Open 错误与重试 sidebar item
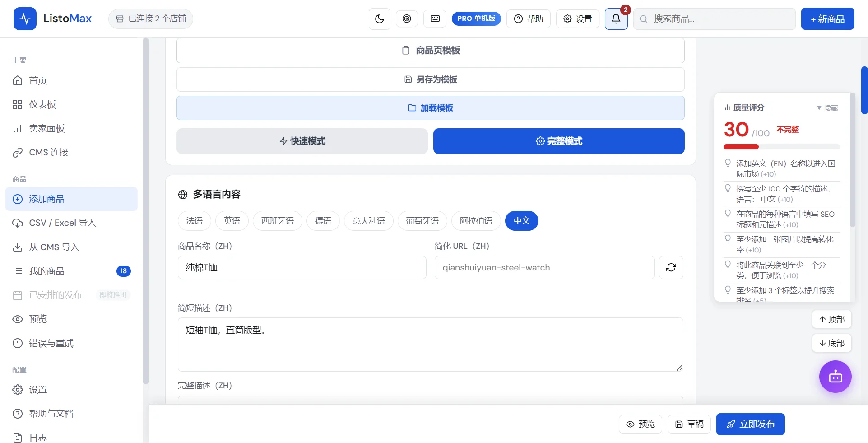Image resolution: width=868 pixels, height=443 pixels. 72,343
